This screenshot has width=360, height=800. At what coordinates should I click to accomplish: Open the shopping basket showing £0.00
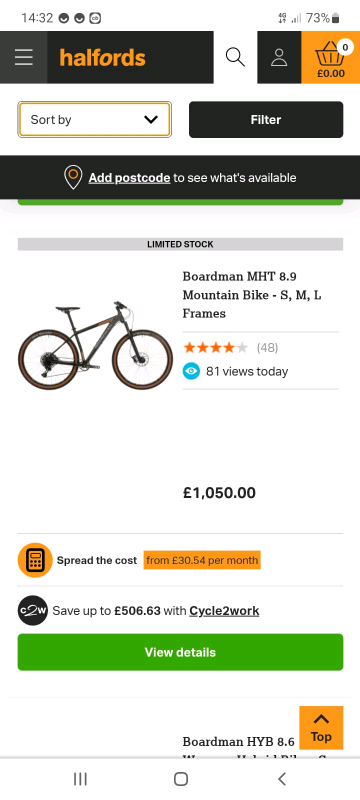pos(330,58)
